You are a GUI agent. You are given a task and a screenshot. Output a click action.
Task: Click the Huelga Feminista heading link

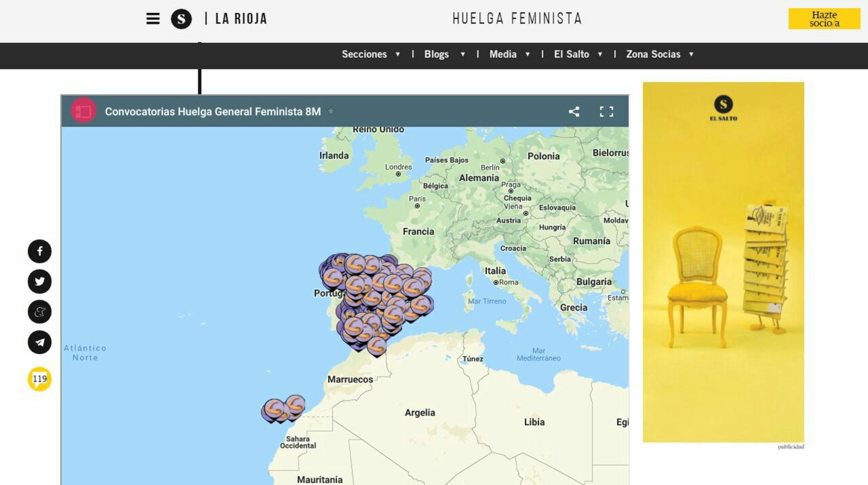[517, 19]
